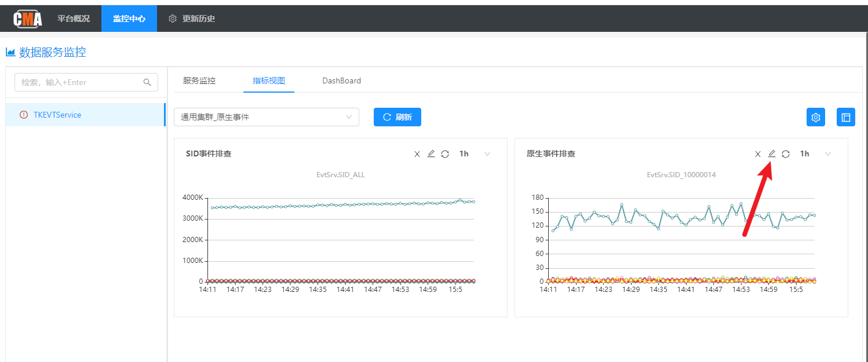Click the blue 刷新 button
Viewport: 868px width, 362px height.
[397, 117]
